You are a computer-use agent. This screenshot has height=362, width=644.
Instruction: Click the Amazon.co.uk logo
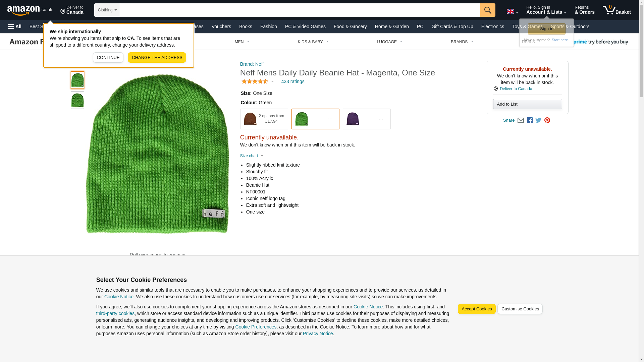tap(30, 10)
